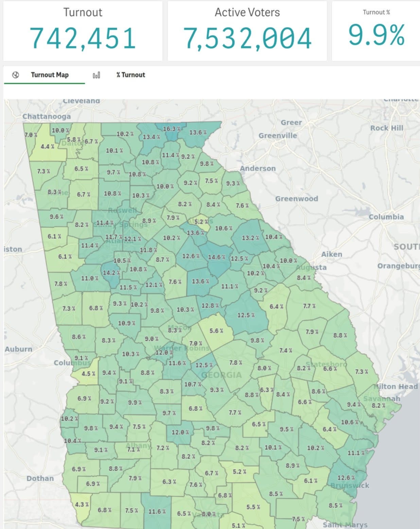Click the county showing 5.5 %
The height and width of the screenshot is (529, 420).
pos(253,507)
